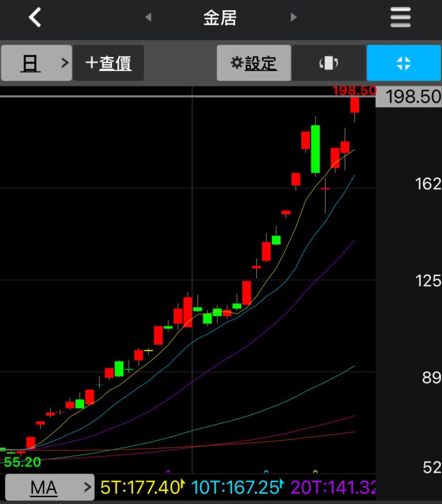442x504 pixels.
Task: Tap the latest red candlestick at 198.50
Action: (355, 105)
